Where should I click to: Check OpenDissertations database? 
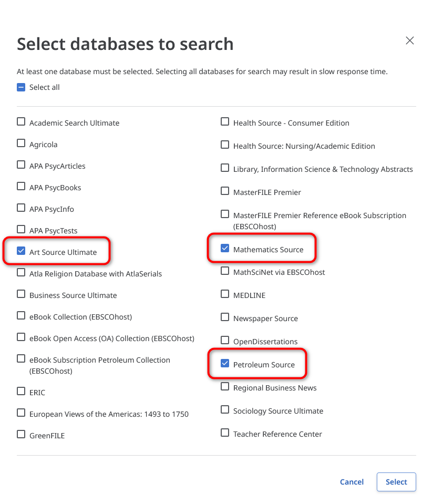225,340
